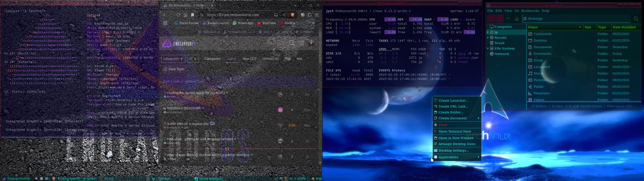The width and height of the screenshot is (644, 181).
Task: Show more bookmarks with double chevron
Action: (x=313, y=23)
